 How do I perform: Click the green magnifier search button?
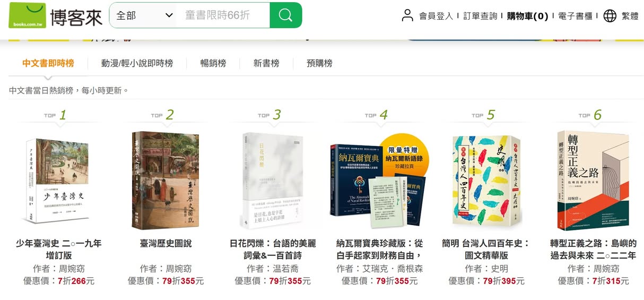pos(285,15)
